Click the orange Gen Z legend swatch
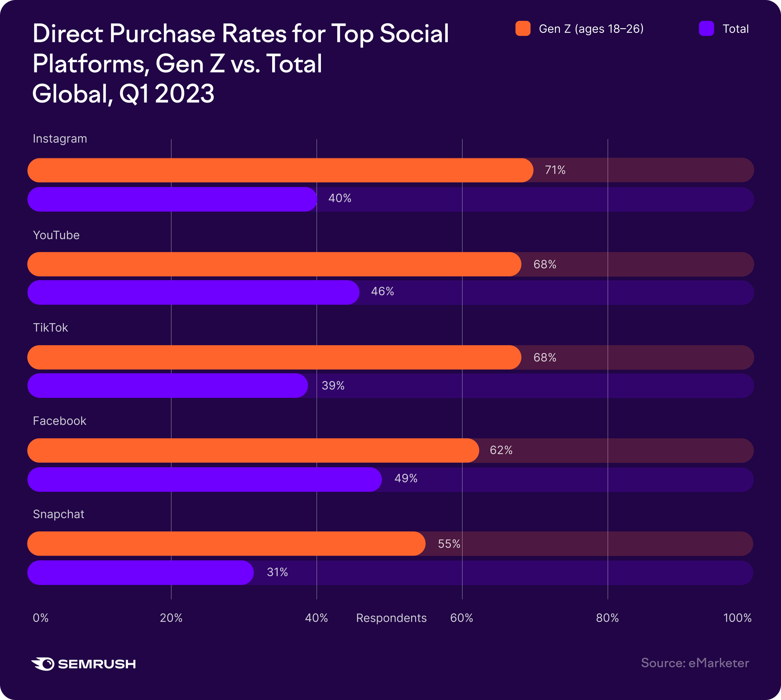Viewport: 781px width, 700px height. point(523,29)
